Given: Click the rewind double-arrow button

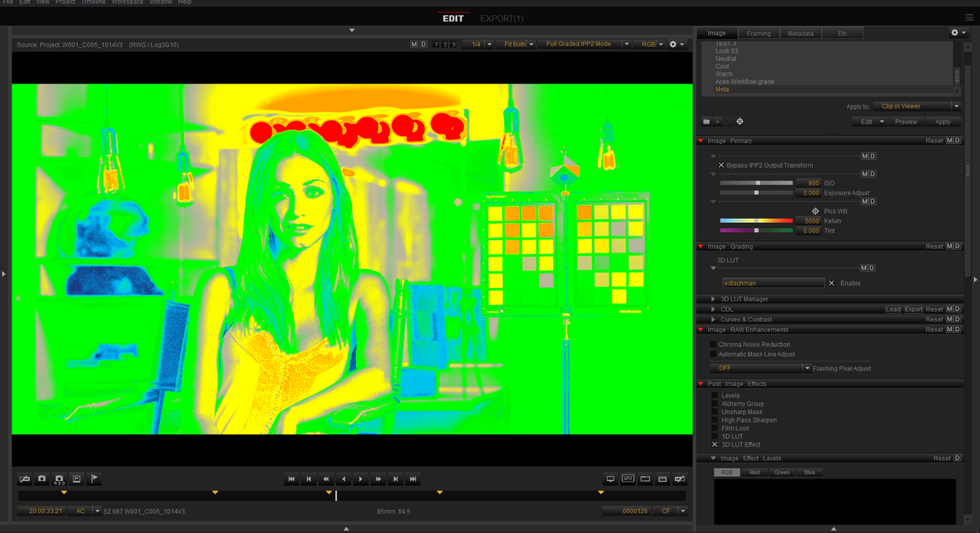Looking at the screenshot, I should pyautogui.click(x=326, y=479).
